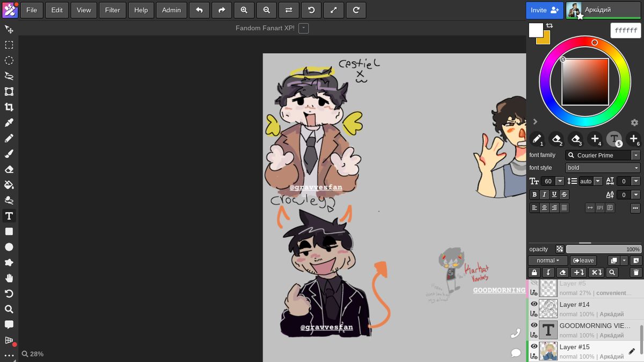Select the ellipse selection tool
Screen dimensions: 644x362
pos(9,60)
